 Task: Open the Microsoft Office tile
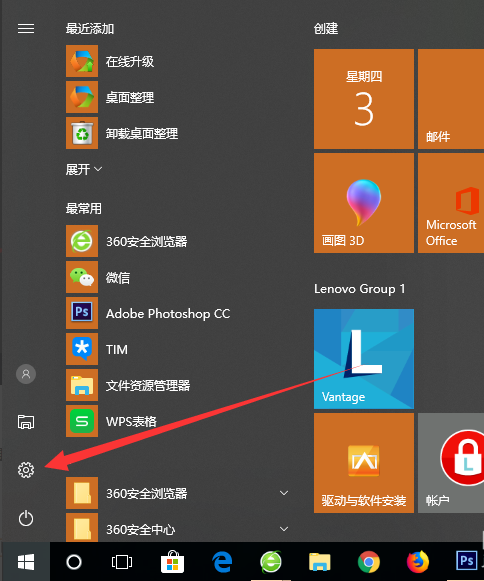pyautogui.click(x=451, y=203)
